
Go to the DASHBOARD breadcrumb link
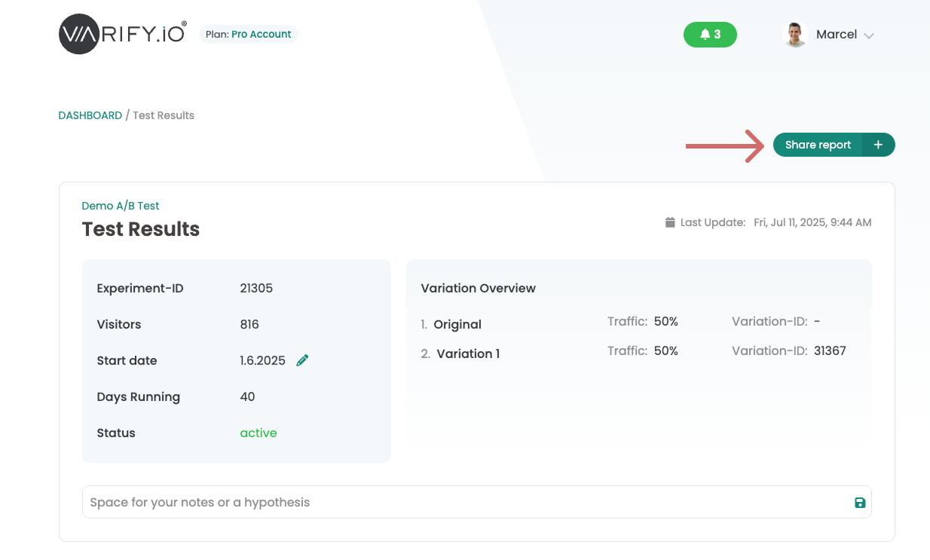90,115
